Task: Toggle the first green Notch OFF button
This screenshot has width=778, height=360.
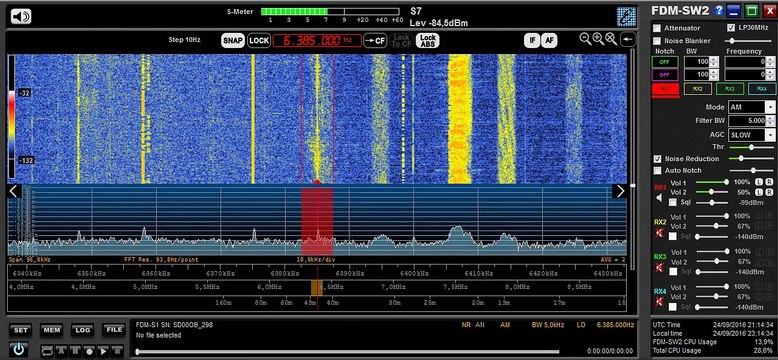Action: (665, 62)
